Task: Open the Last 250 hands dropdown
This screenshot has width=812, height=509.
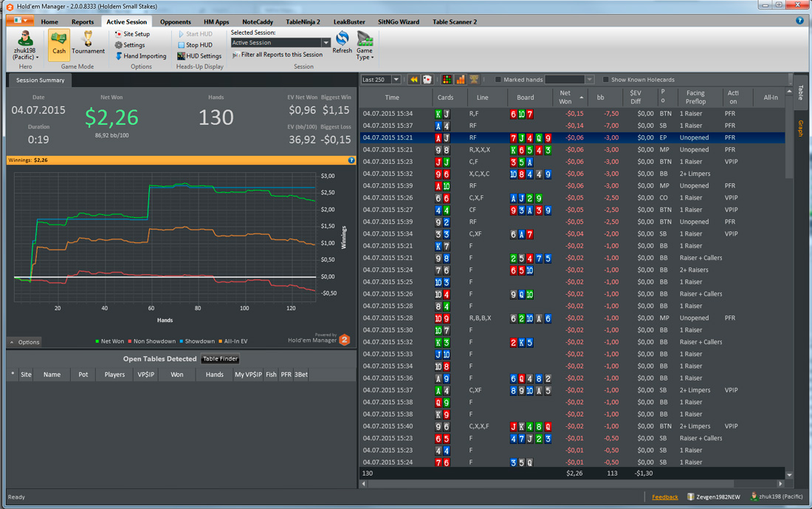Action: pos(381,79)
